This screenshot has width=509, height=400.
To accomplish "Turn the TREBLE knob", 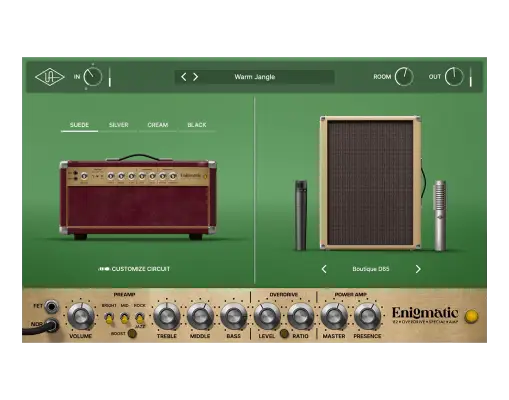I will [167, 316].
